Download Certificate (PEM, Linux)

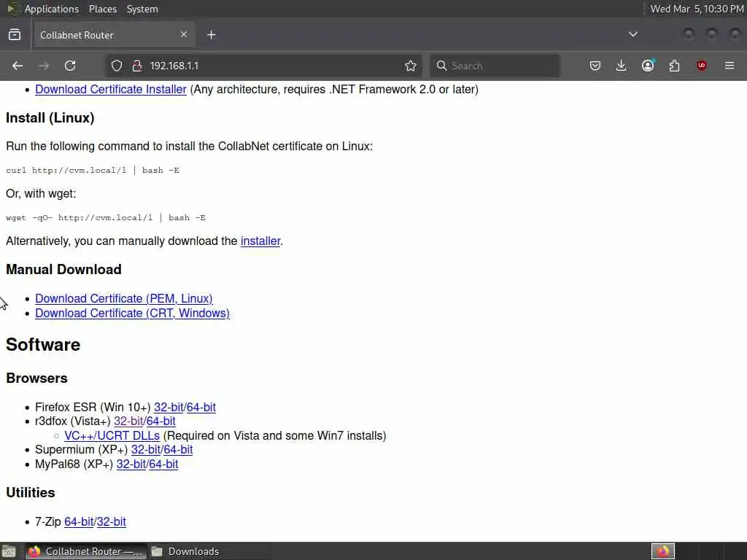124,298
